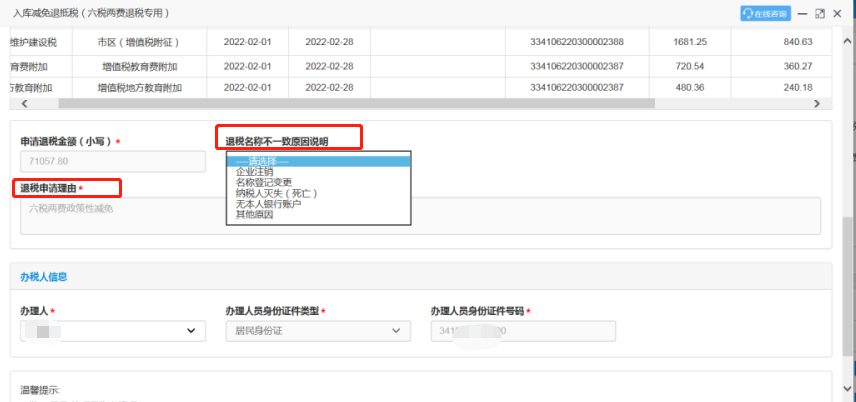
Task: Click cell 市区（增值税附征）
Action: click(x=139, y=42)
